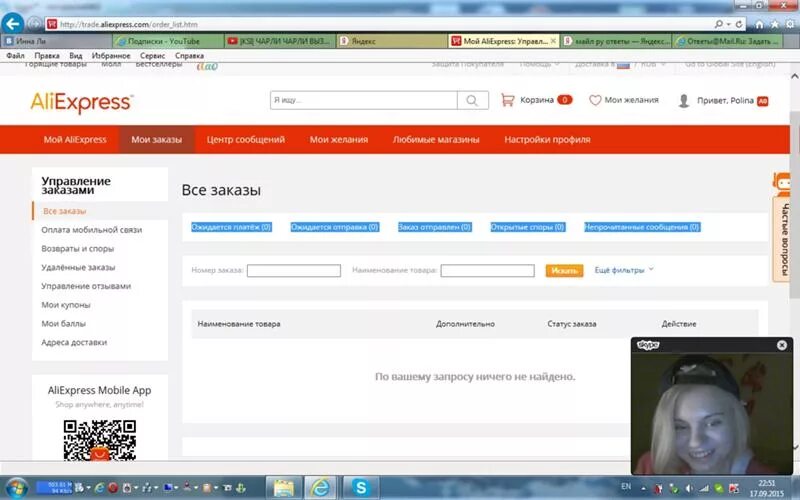Click the small IE icon in quick-launch toolbar
Image resolution: width=800 pixels, height=500 pixels.
tap(99, 488)
